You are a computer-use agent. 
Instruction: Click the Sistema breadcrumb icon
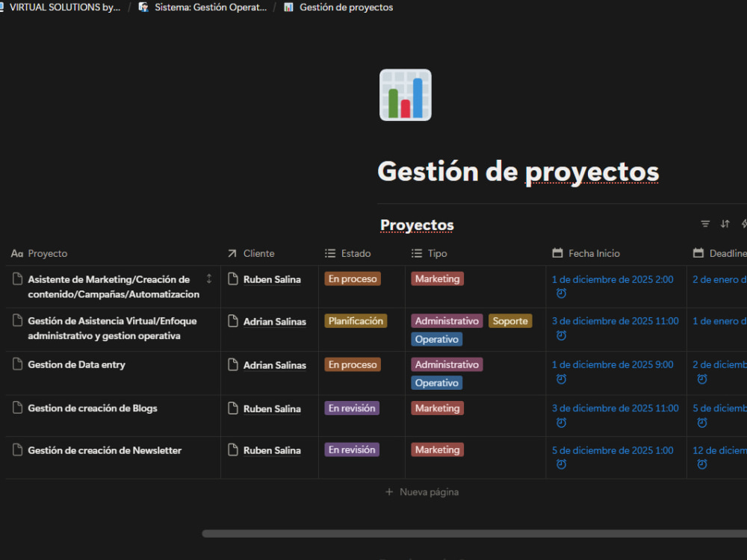click(143, 7)
